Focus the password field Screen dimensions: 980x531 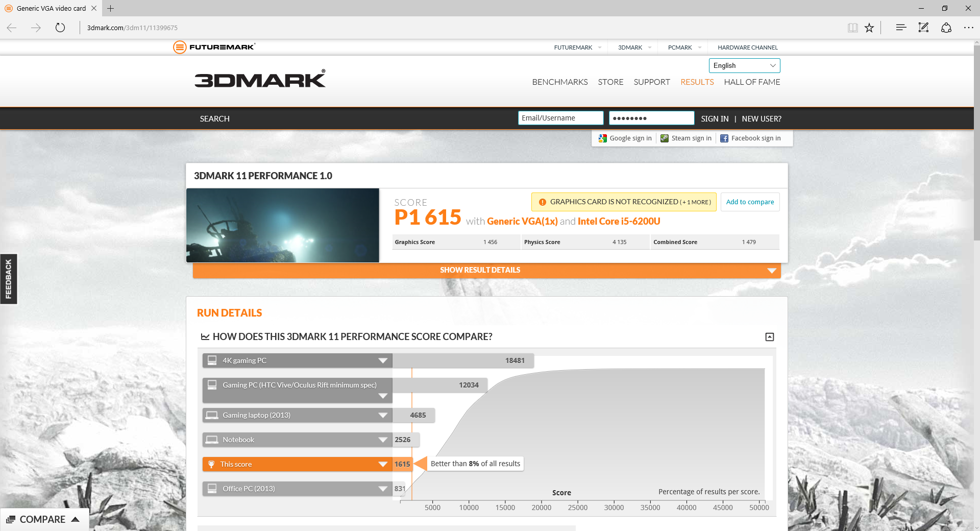(651, 118)
